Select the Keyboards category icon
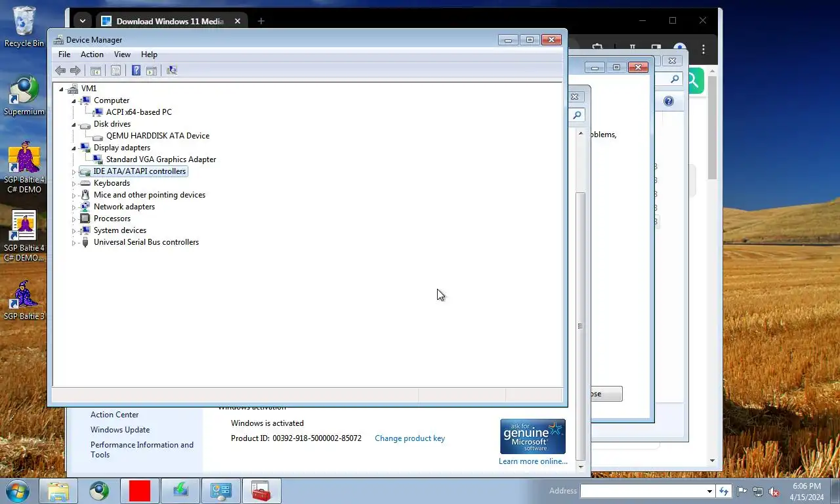This screenshot has width=840, height=504. tap(85, 183)
